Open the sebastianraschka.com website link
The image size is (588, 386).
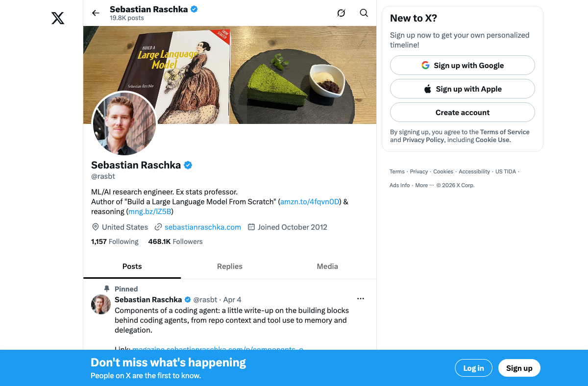coord(203,227)
